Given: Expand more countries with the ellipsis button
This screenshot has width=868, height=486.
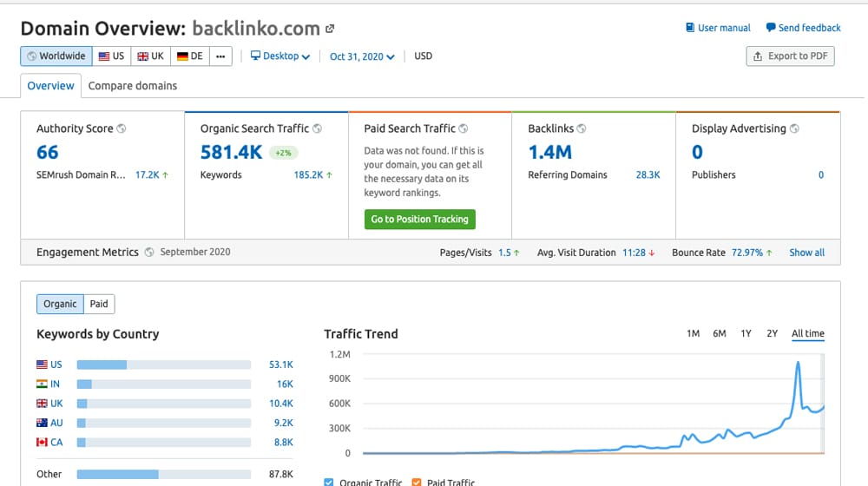Looking at the screenshot, I should [220, 56].
